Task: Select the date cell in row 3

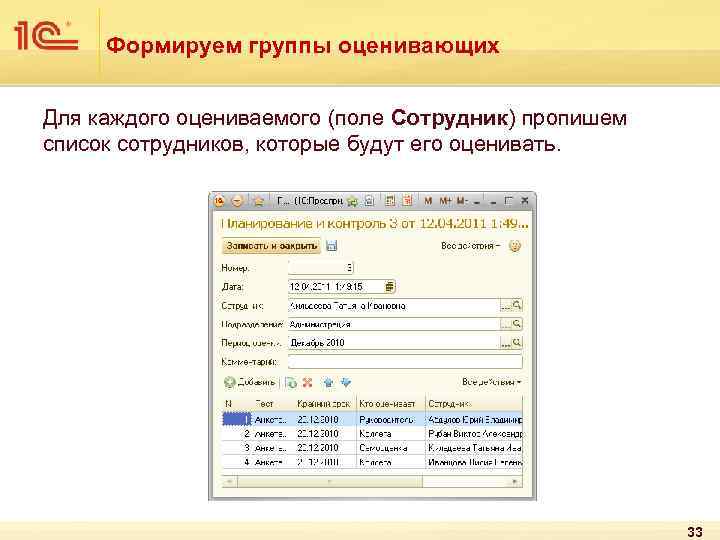Action: point(324,448)
